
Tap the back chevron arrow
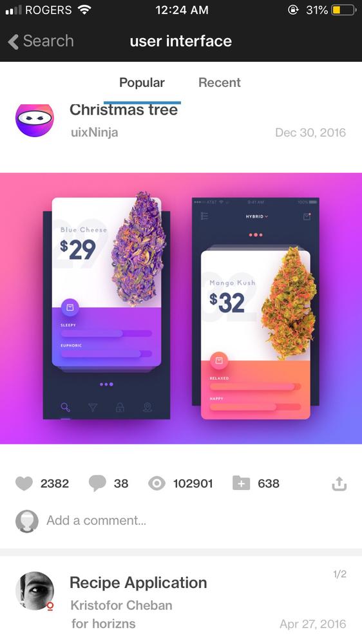(x=13, y=41)
